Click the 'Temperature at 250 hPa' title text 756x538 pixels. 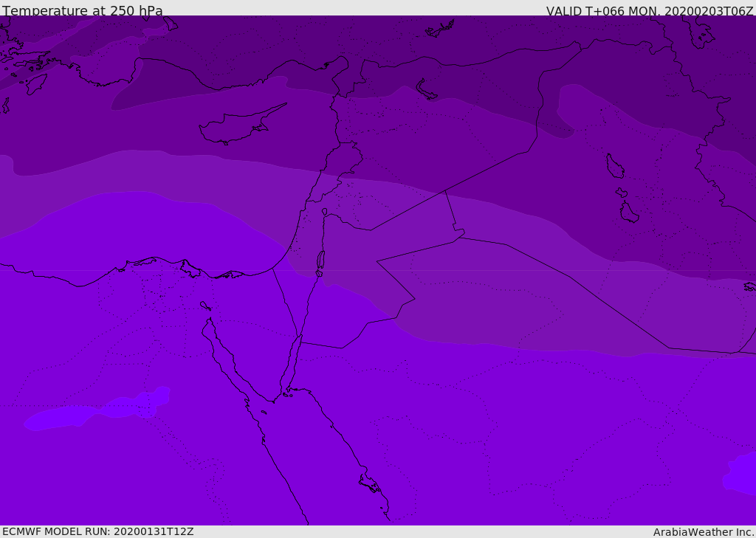click(x=83, y=10)
